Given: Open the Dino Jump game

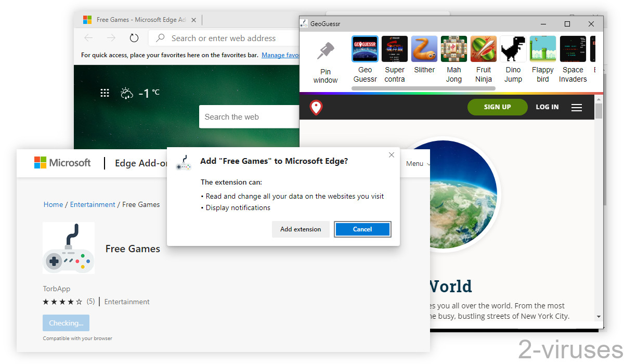Looking at the screenshot, I should (513, 48).
